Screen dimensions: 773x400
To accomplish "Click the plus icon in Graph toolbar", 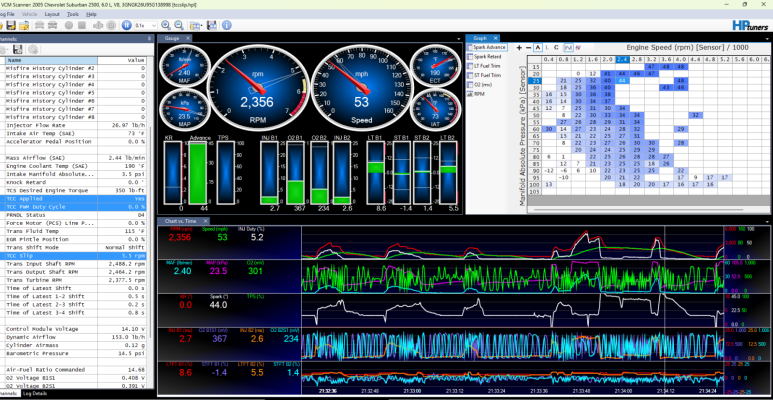I will pyautogui.click(x=519, y=48).
